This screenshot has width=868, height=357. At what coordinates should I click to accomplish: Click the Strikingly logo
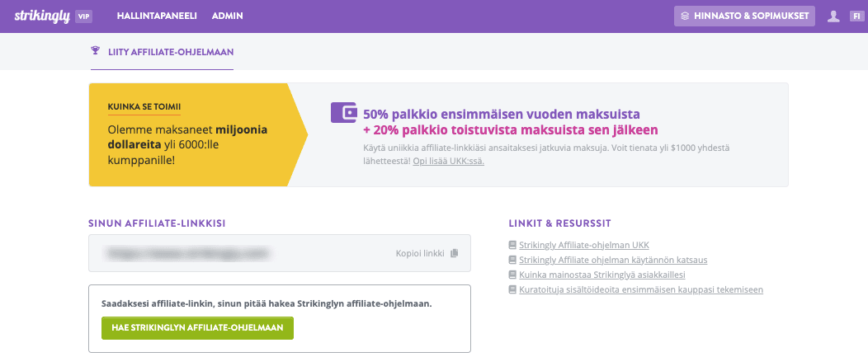pyautogui.click(x=41, y=16)
